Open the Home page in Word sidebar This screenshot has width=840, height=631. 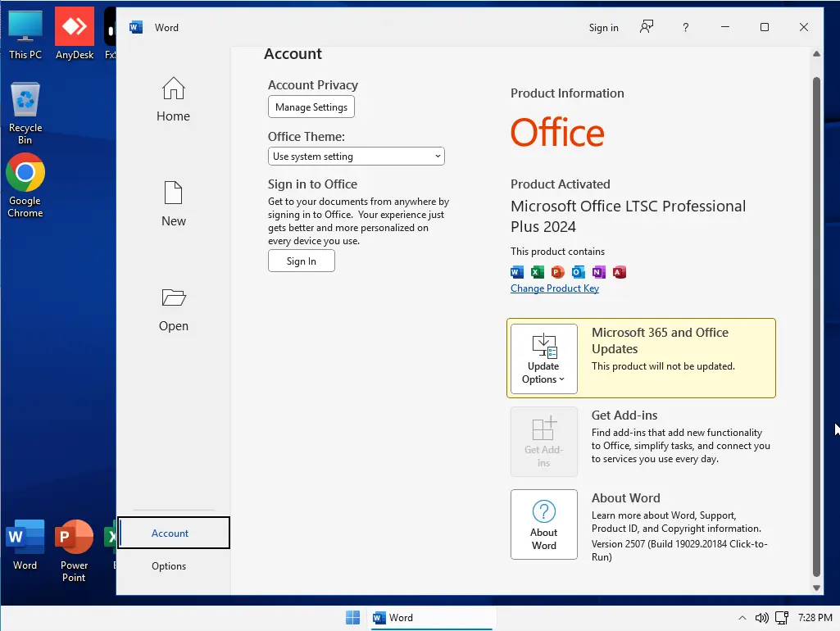[173, 100]
